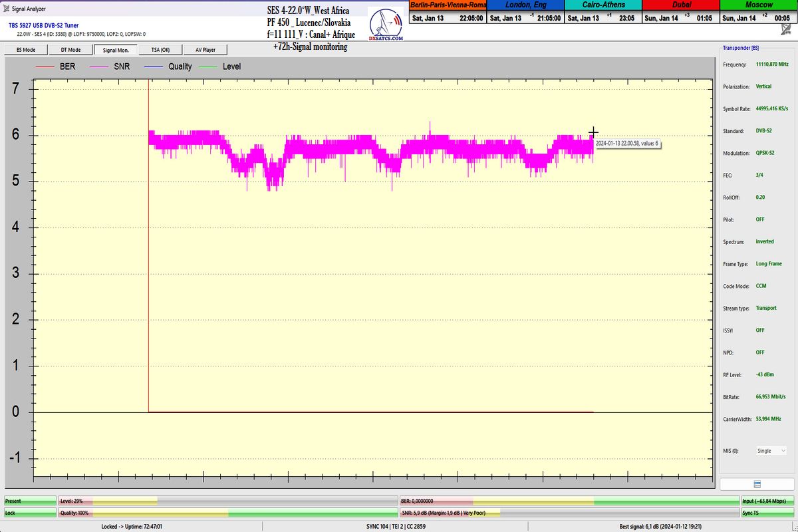Click the DXSATCS.COM logo
This screenshot has width=798, height=532.
(x=386, y=27)
